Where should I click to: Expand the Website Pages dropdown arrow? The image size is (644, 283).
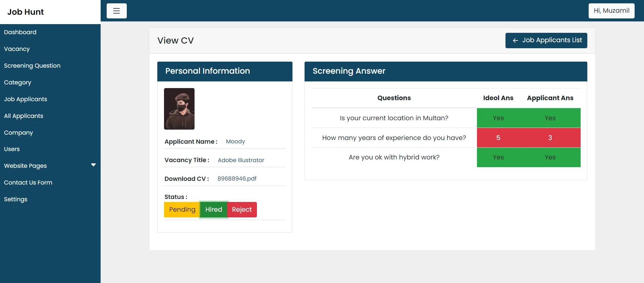coord(93,165)
